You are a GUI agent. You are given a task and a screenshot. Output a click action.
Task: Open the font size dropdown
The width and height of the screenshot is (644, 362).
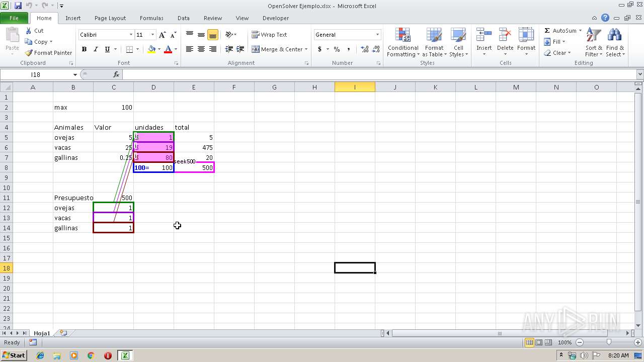coord(152,35)
